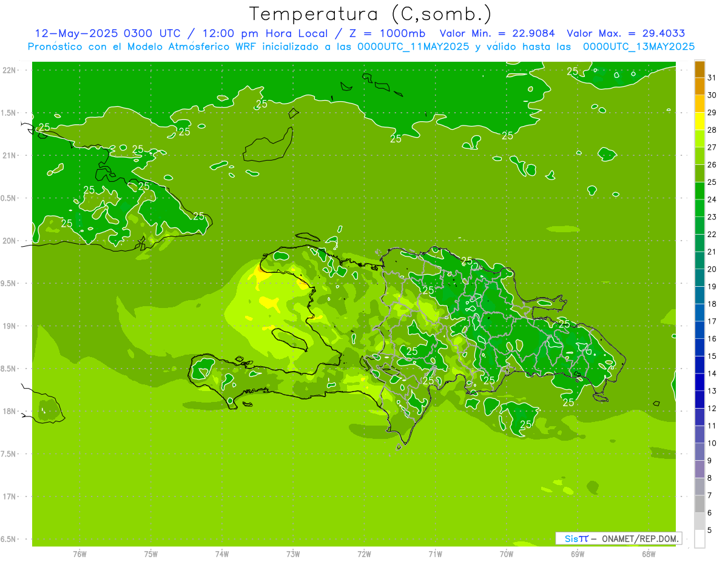This screenshot has height=562, width=728.
Task: Click the legend label "23"
Action: click(712, 217)
